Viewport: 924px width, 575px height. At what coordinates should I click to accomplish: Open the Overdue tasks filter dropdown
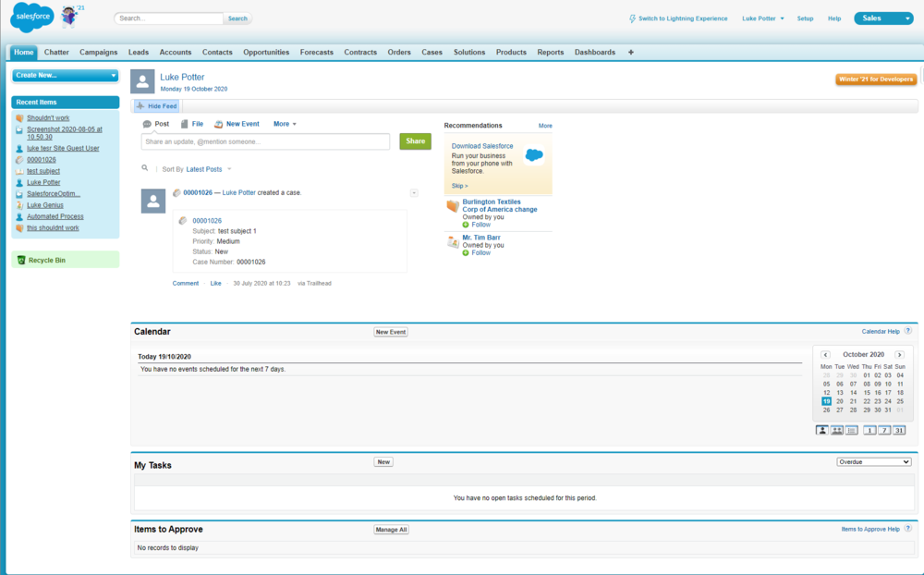point(874,462)
